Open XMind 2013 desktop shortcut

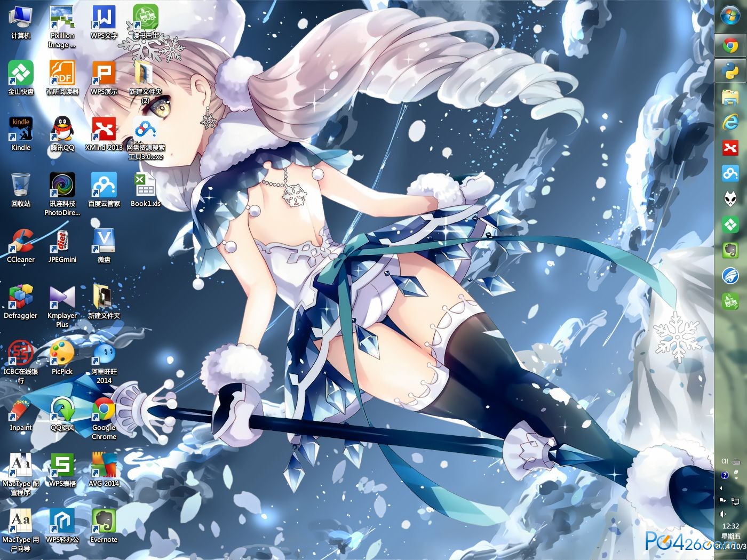pyautogui.click(x=104, y=134)
